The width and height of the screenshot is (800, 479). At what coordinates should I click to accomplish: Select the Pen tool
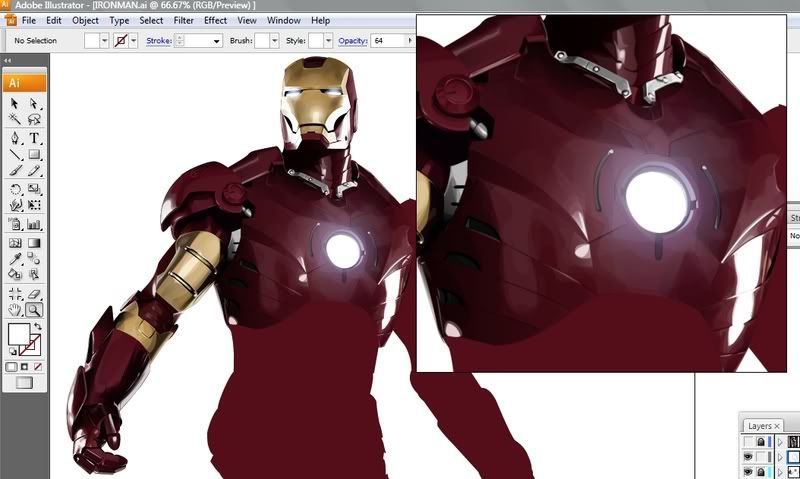click(15, 138)
